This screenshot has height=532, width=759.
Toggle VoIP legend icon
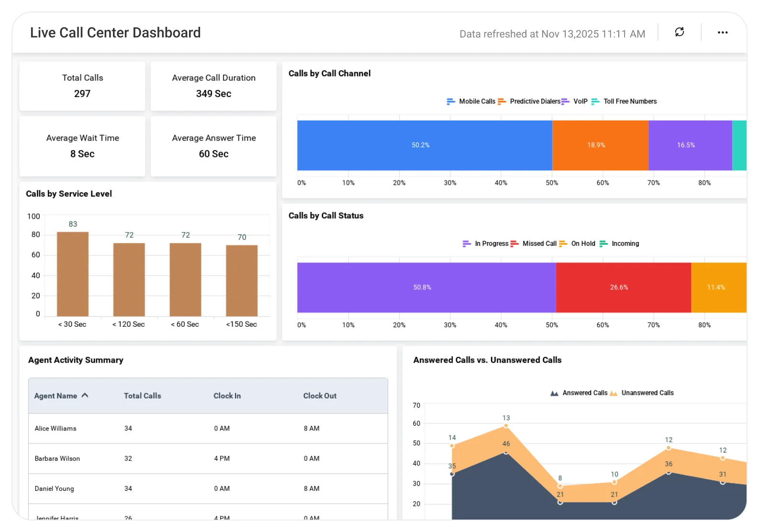point(565,101)
